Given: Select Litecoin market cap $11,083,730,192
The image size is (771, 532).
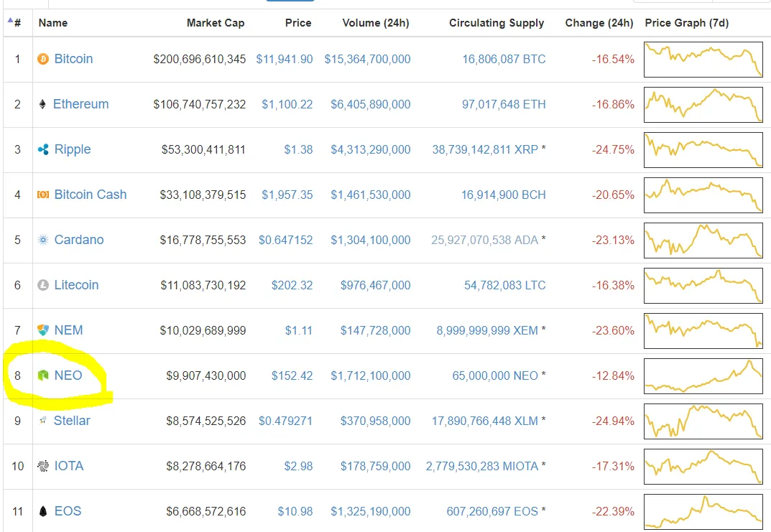Looking at the screenshot, I should click(x=203, y=286).
